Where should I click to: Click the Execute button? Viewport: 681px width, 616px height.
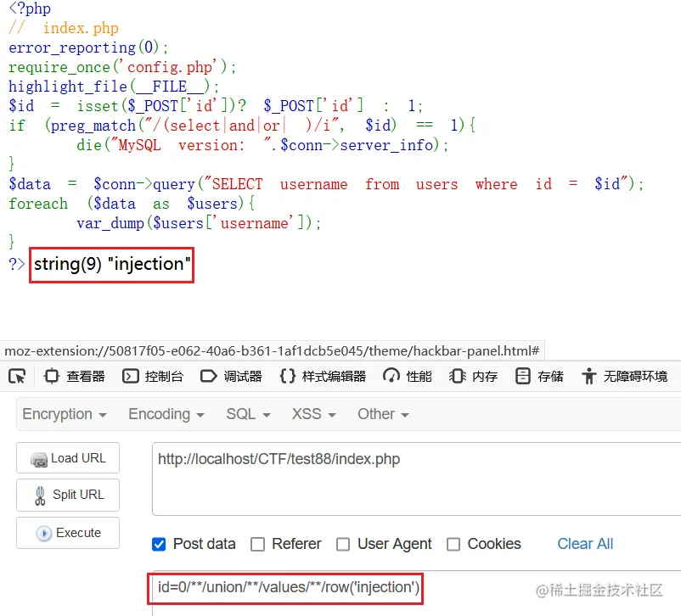(x=68, y=533)
